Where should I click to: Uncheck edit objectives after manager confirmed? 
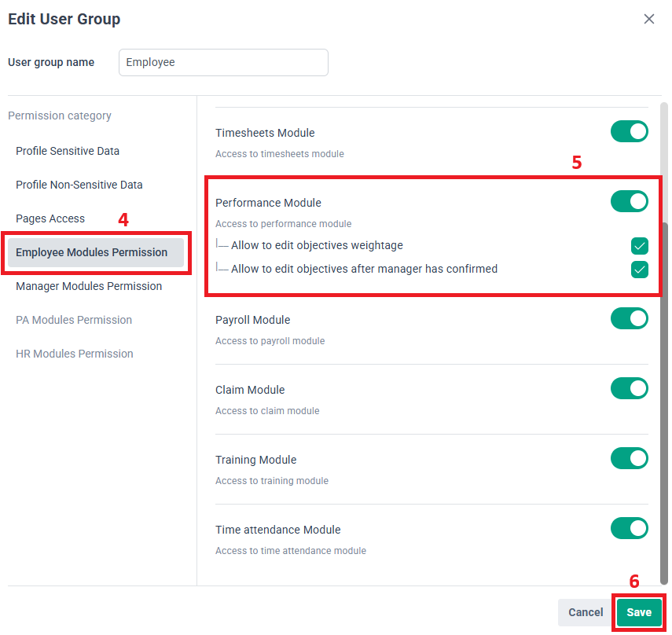640,270
